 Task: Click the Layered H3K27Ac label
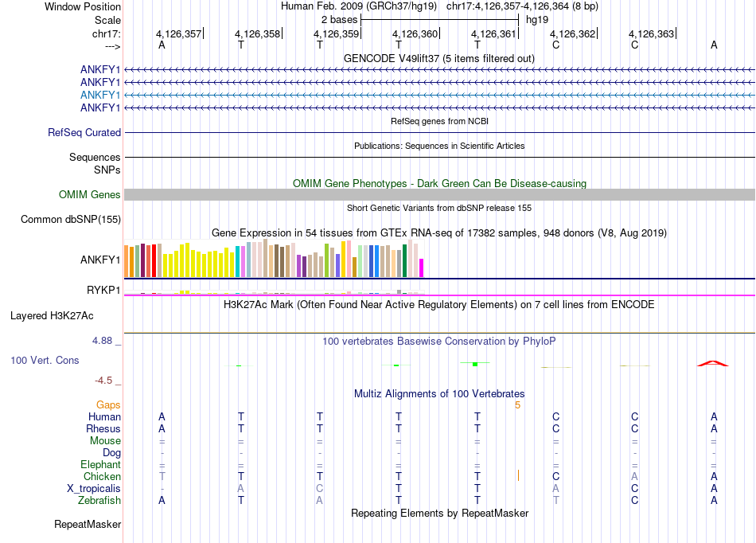[x=52, y=316]
